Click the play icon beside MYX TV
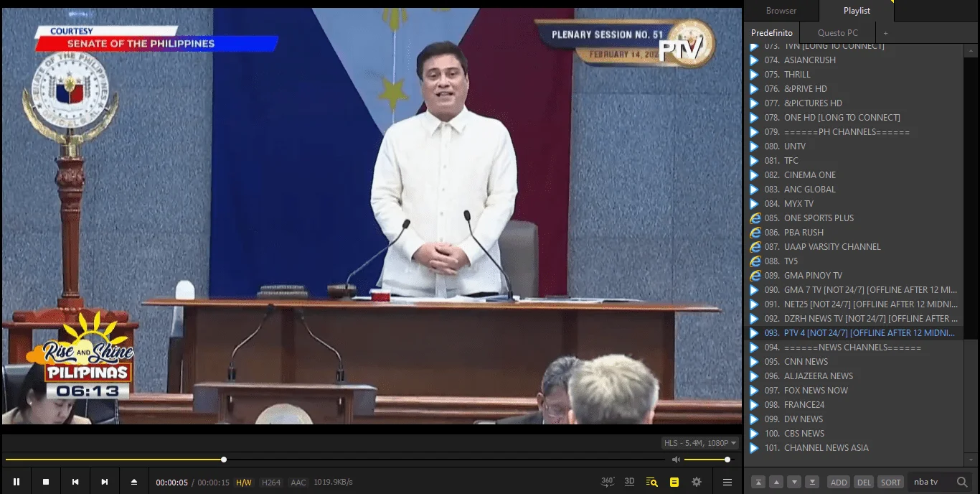Screen dimensions: 980x494 point(754,204)
